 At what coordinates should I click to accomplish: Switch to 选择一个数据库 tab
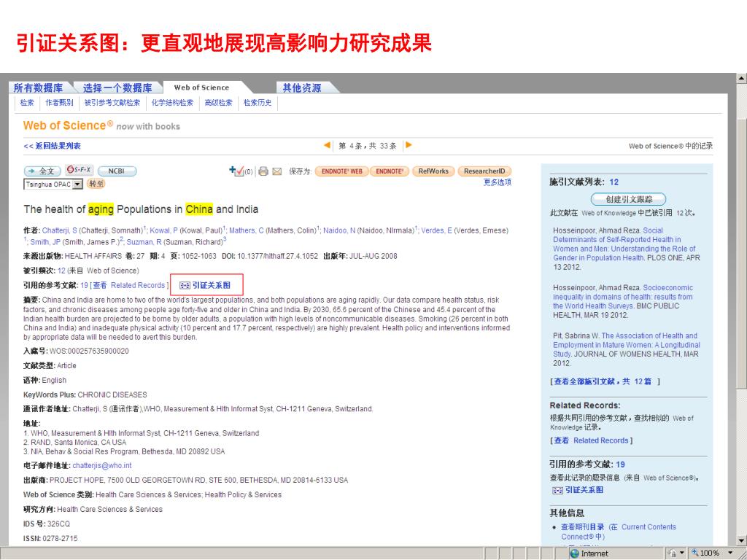click(x=117, y=87)
